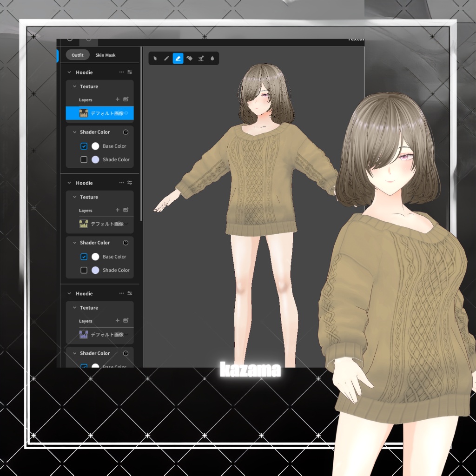Image resolution: width=476 pixels, height=476 pixels.
Task: Open white Base Color swatch in second Hoodie
Action: tap(95, 257)
